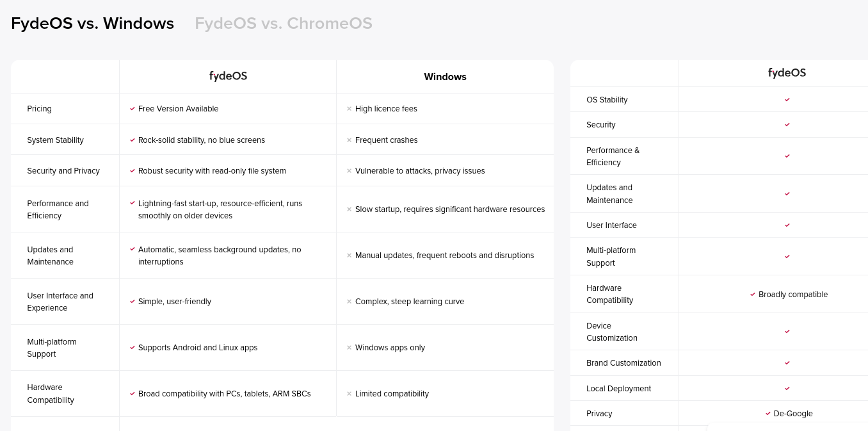Click checkmark next to Rock-solid stability text
The height and width of the screenshot is (431, 868).
click(x=133, y=140)
